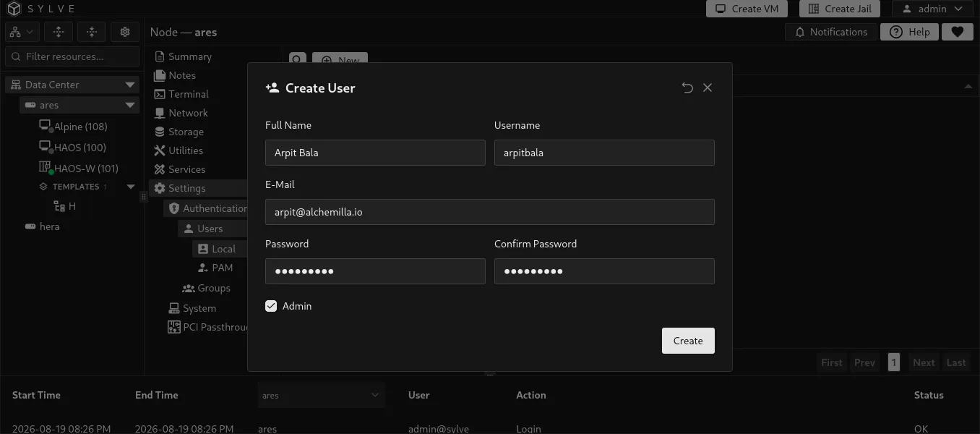Open the System settings item
This screenshot has width=980, height=434.
[x=192, y=308]
